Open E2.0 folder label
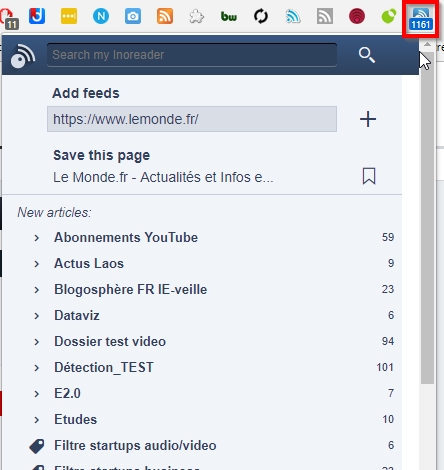Screen dimensions: 444x470 (67, 394)
